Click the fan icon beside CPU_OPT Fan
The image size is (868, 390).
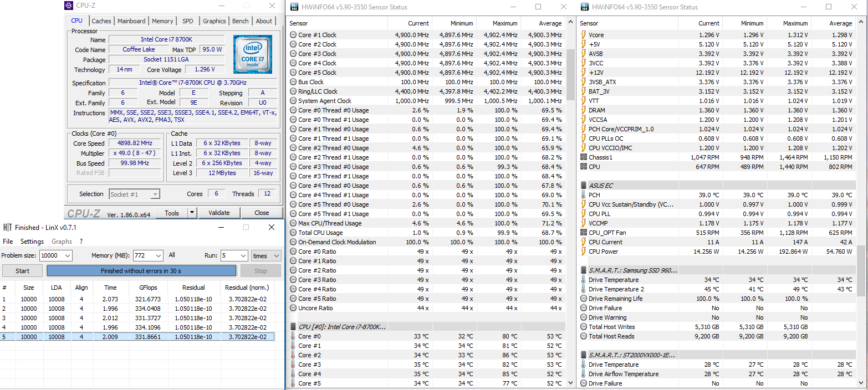tap(583, 233)
